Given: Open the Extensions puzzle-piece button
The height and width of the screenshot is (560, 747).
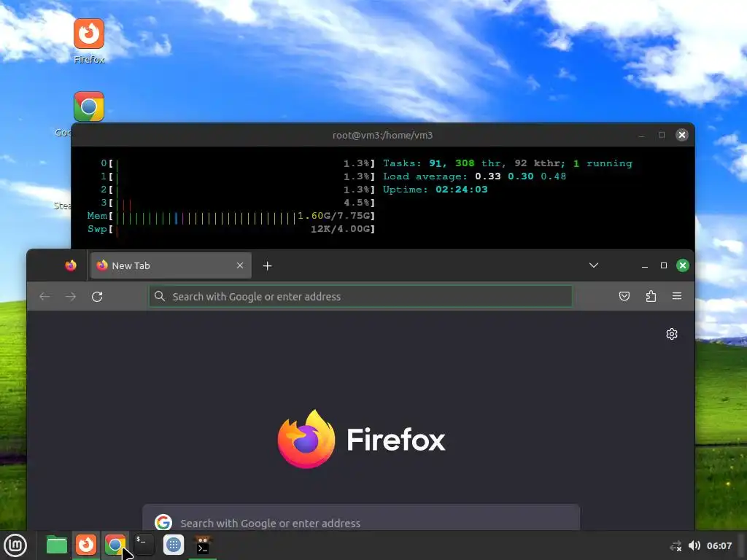Looking at the screenshot, I should [651, 296].
